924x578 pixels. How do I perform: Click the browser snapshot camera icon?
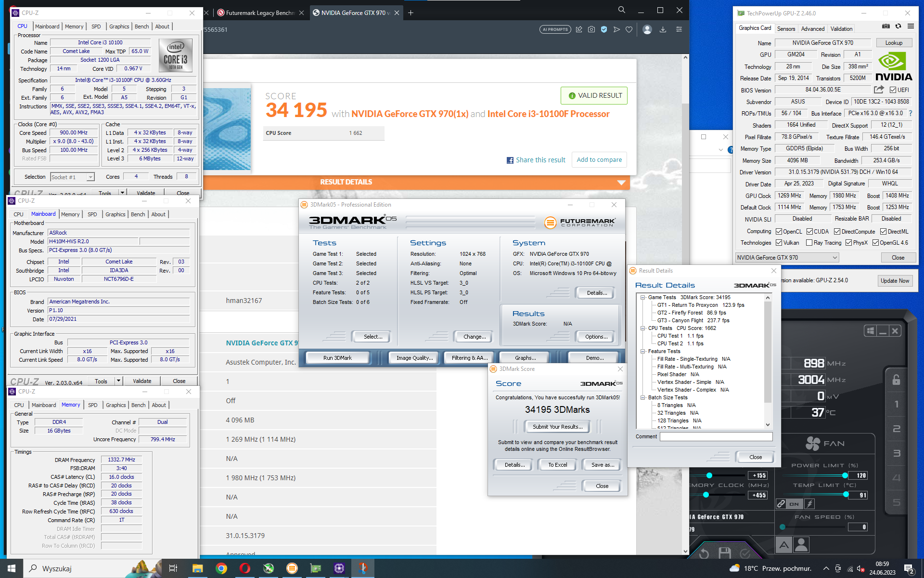pos(591,29)
